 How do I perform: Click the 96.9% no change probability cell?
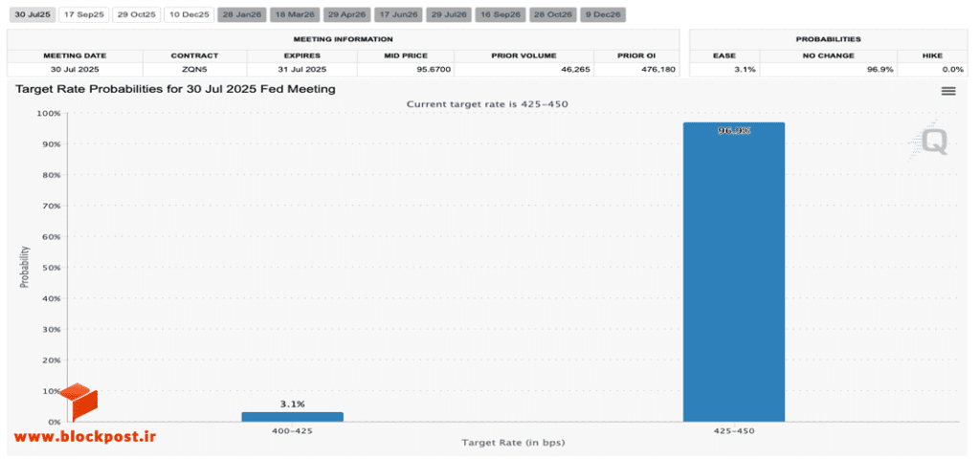coord(829,69)
